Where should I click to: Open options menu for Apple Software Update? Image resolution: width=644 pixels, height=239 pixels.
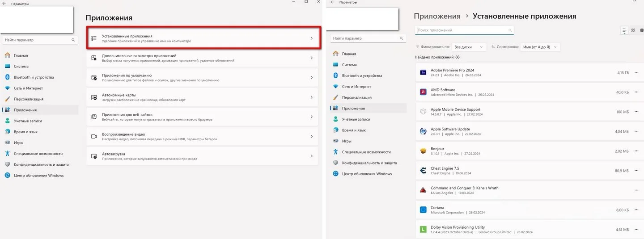636,131
